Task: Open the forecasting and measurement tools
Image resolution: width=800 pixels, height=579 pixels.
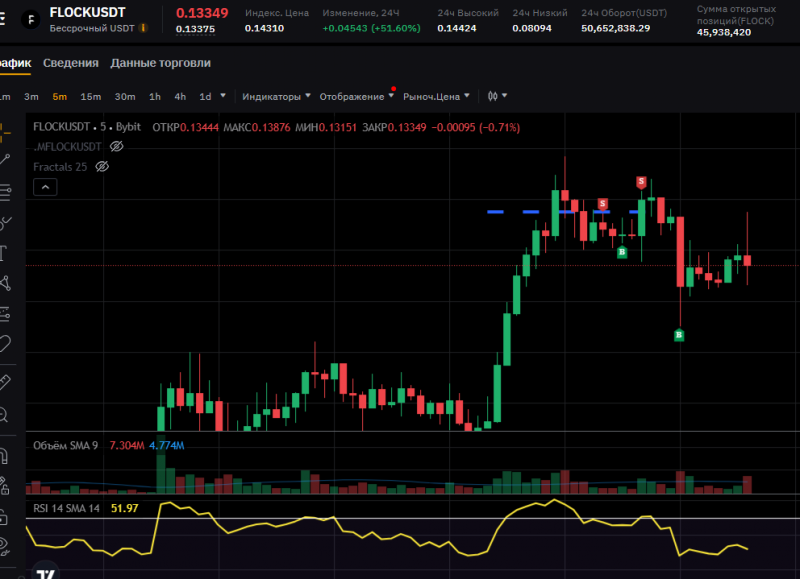Action: [5, 314]
